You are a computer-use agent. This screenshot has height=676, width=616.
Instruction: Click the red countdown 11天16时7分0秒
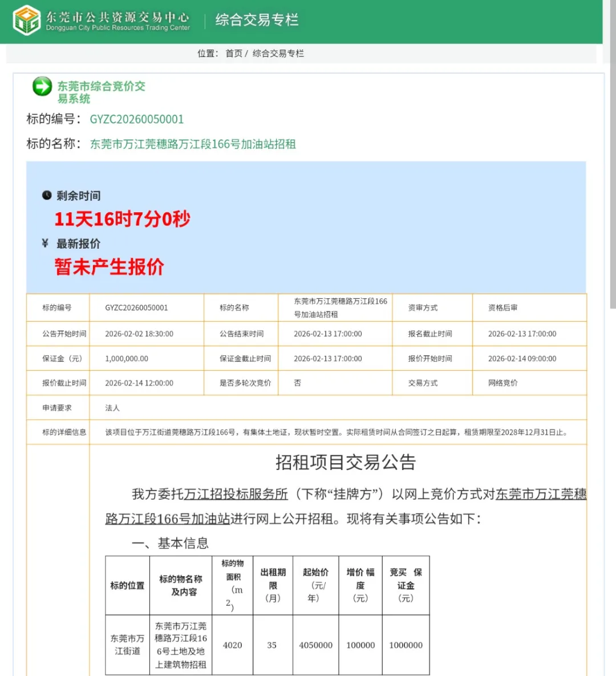point(122,219)
